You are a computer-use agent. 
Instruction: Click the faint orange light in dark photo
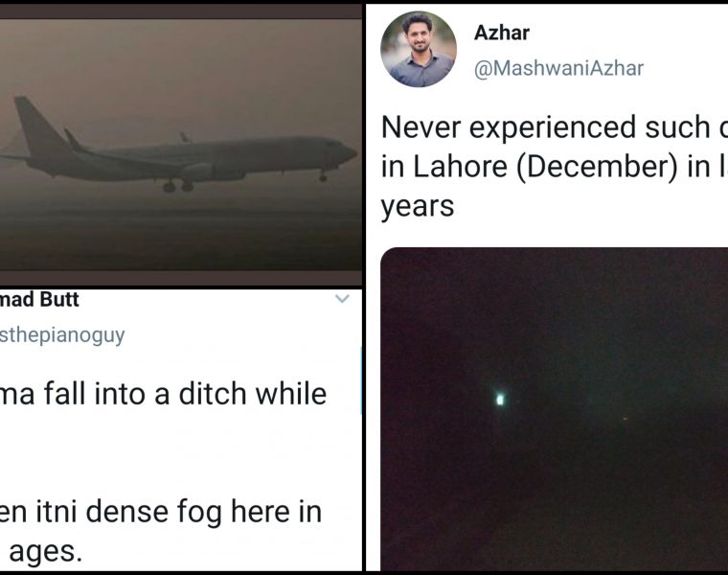click(626, 418)
